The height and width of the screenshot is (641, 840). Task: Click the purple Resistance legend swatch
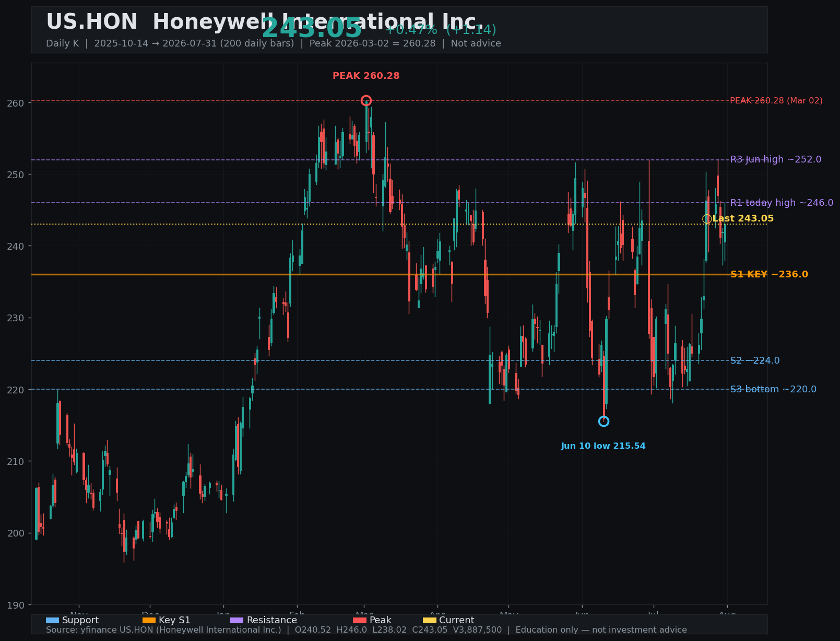[x=236, y=620]
